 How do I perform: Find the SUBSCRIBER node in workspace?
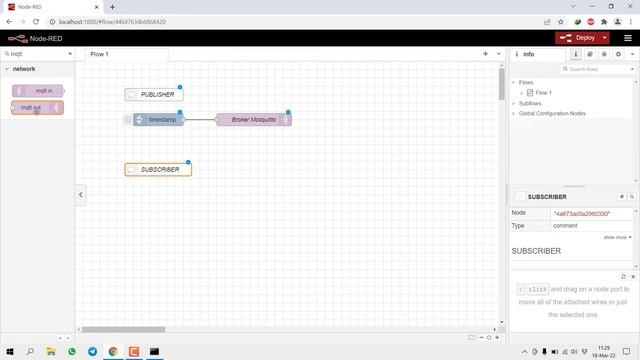(632, 197)
